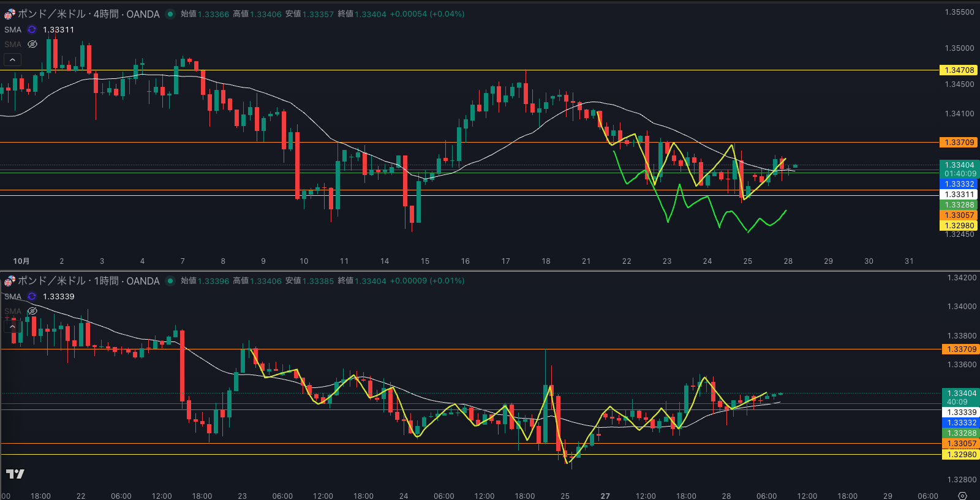The image size is (980, 500).
Task: Click the green market status dot on 1-hour chart
Action: point(170,281)
